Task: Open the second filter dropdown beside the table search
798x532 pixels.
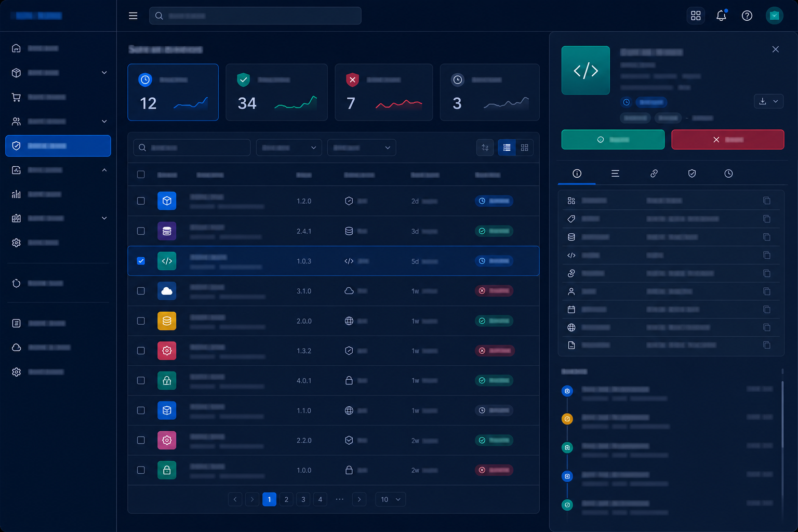Action: (362, 148)
